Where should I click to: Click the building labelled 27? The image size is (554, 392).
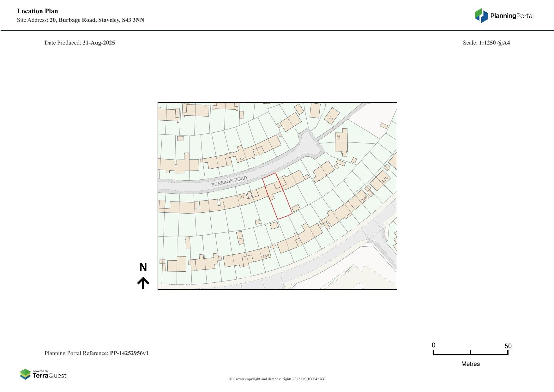point(331,119)
